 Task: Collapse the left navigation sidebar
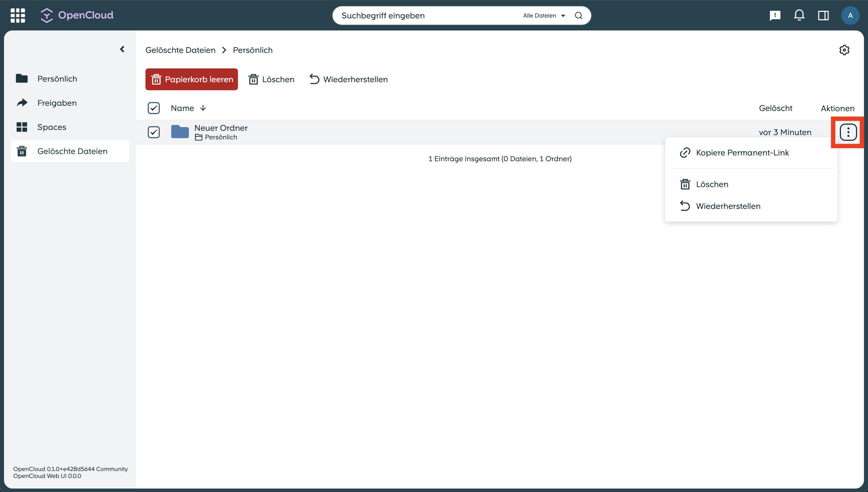(122, 49)
